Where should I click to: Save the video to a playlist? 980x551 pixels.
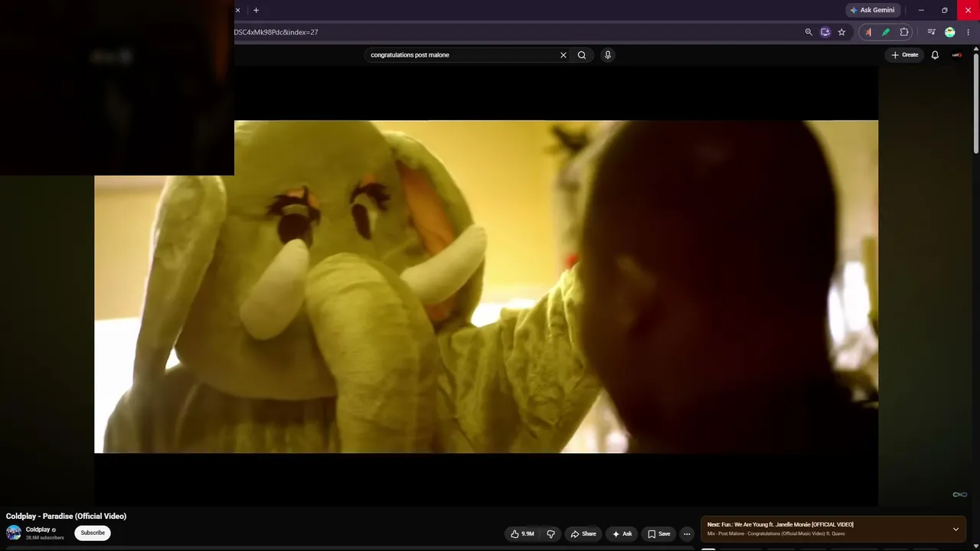click(x=658, y=534)
